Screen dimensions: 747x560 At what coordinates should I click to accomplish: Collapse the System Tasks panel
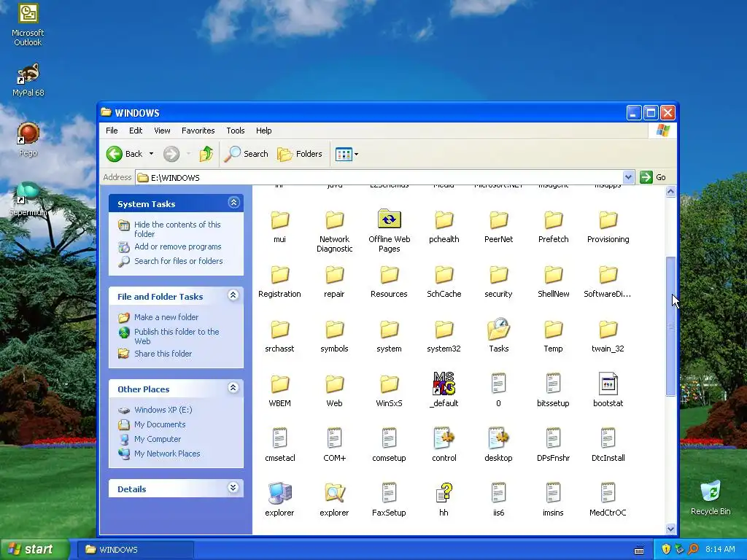click(x=233, y=203)
